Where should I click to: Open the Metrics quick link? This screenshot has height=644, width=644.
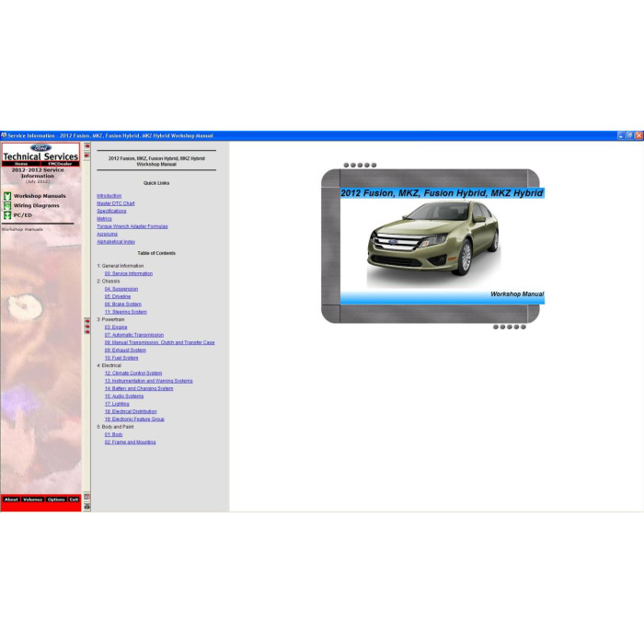(x=104, y=219)
